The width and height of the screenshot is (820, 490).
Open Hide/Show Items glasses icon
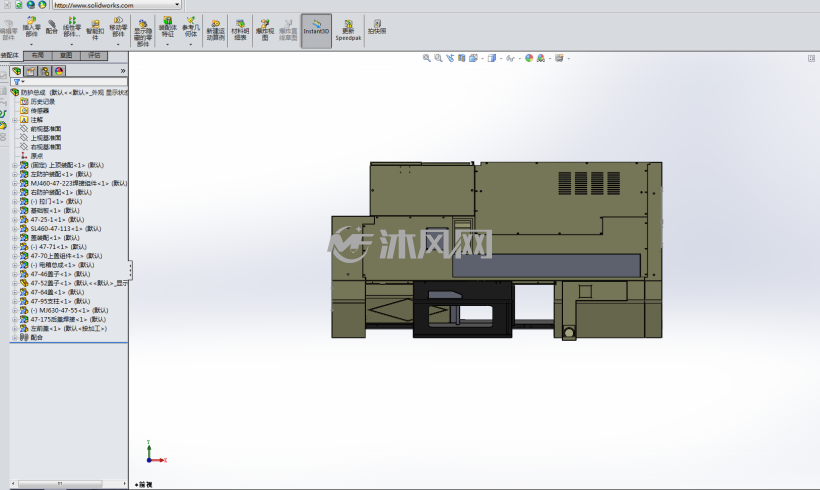510,58
